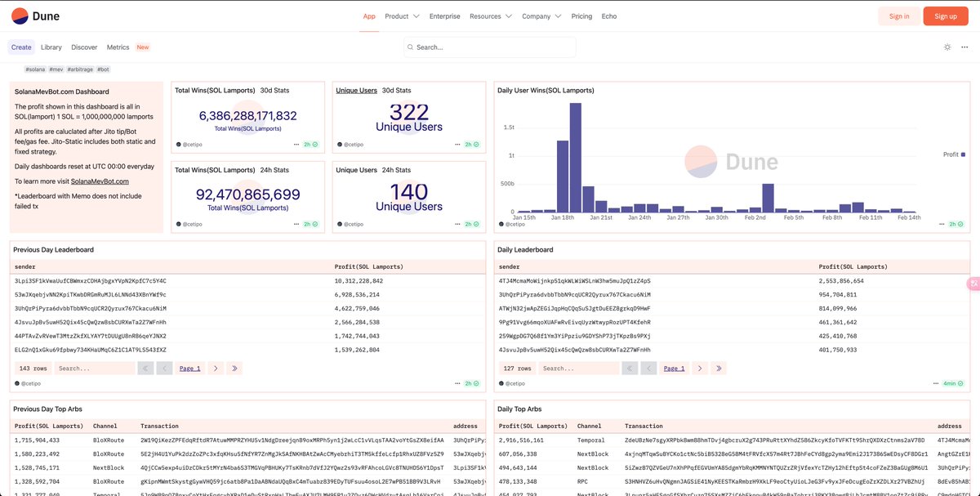Open ellipsis menu on Daily Leaderboard panel
Viewport: 980px width, 496px height.
tap(935, 383)
